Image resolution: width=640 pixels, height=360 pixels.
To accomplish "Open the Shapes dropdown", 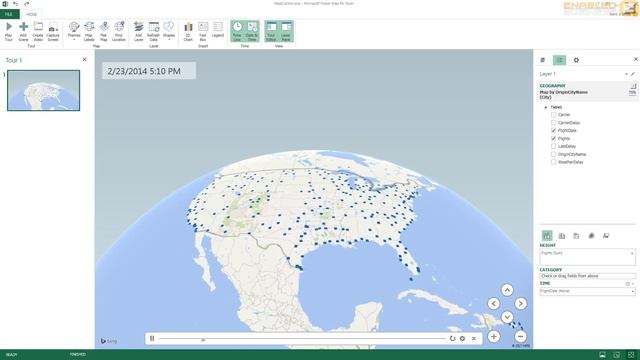I will click(x=169, y=31).
